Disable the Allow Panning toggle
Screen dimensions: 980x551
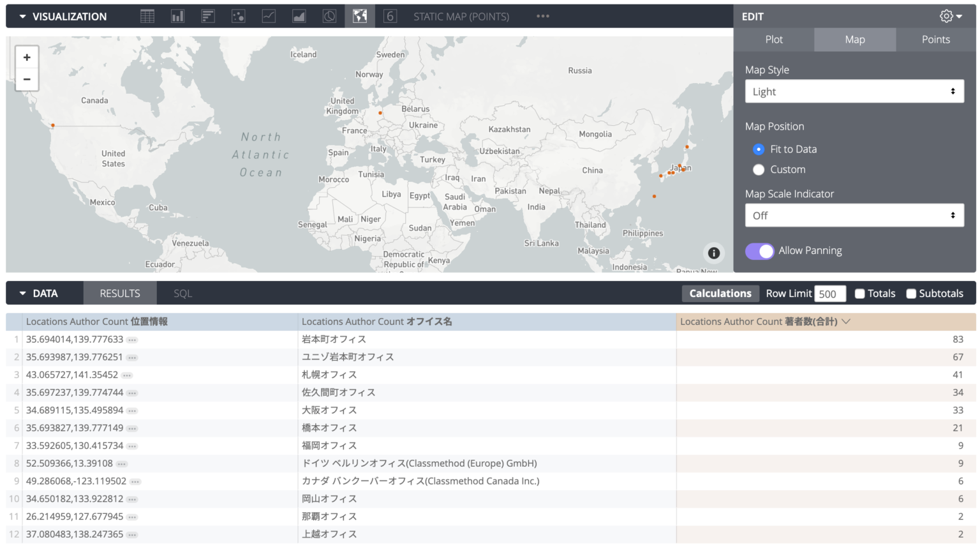[x=759, y=250]
